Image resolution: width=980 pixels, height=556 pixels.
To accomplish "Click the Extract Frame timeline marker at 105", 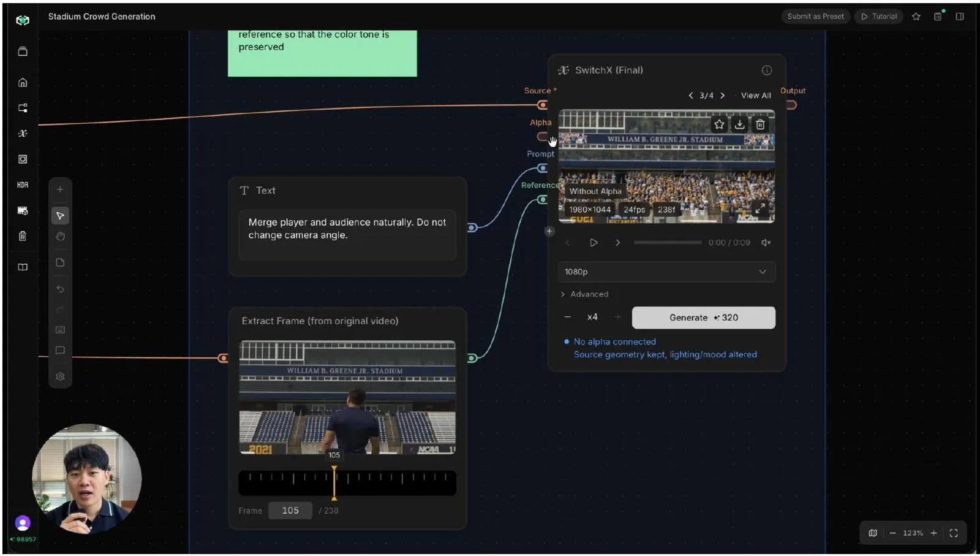I will pyautogui.click(x=334, y=482).
